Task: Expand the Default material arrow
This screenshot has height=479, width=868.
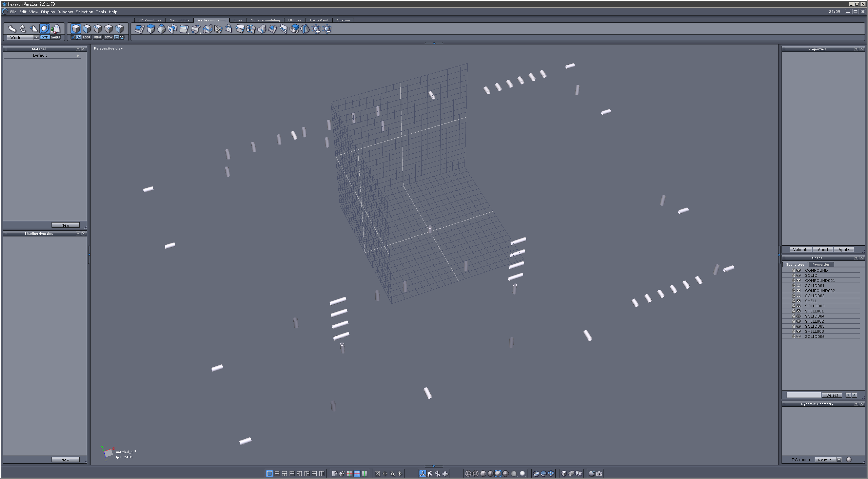Action: (x=78, y=55)
